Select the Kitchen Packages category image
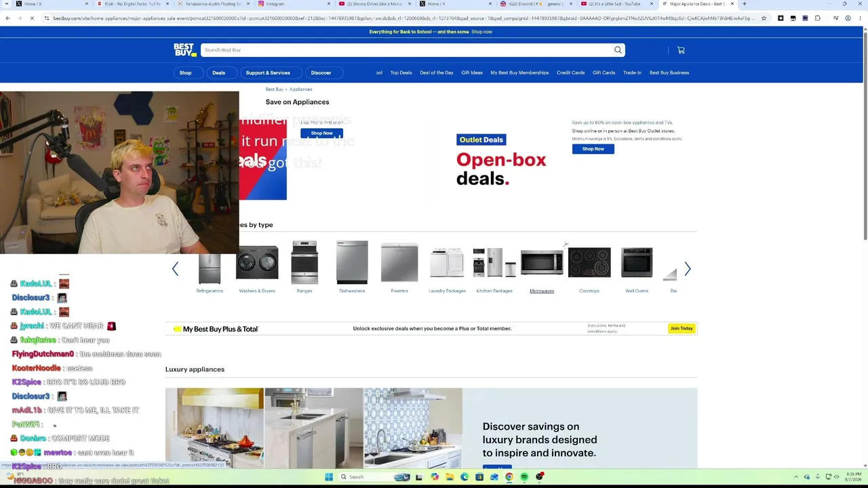The width and height of the screenshot is (868, 488). point(494,262)
